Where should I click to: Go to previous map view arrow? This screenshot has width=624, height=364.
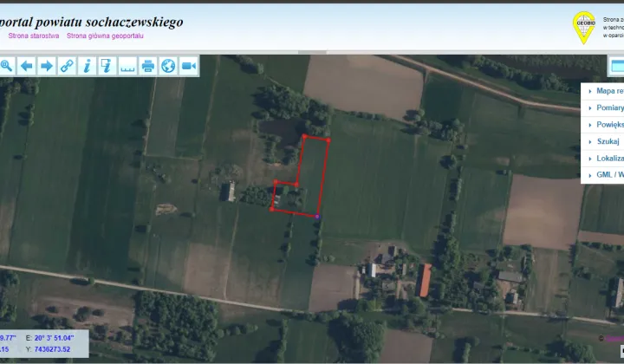[26, 66]
